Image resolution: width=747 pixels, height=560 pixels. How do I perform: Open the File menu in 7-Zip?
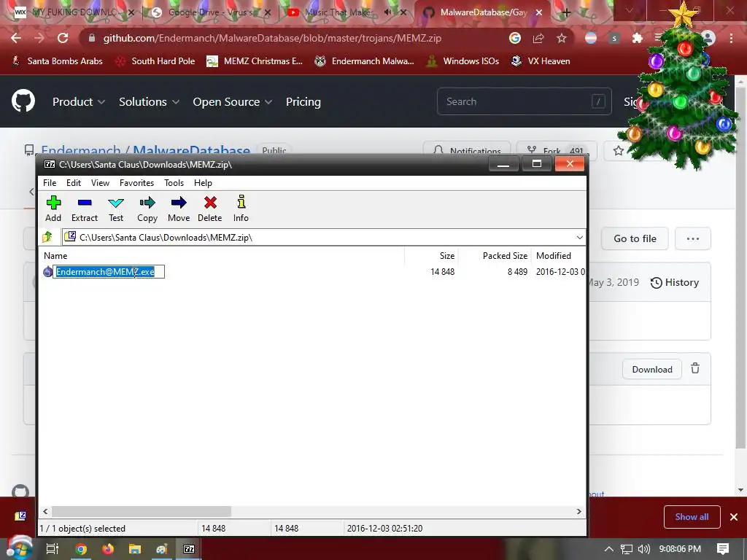(x=50, y=183)
